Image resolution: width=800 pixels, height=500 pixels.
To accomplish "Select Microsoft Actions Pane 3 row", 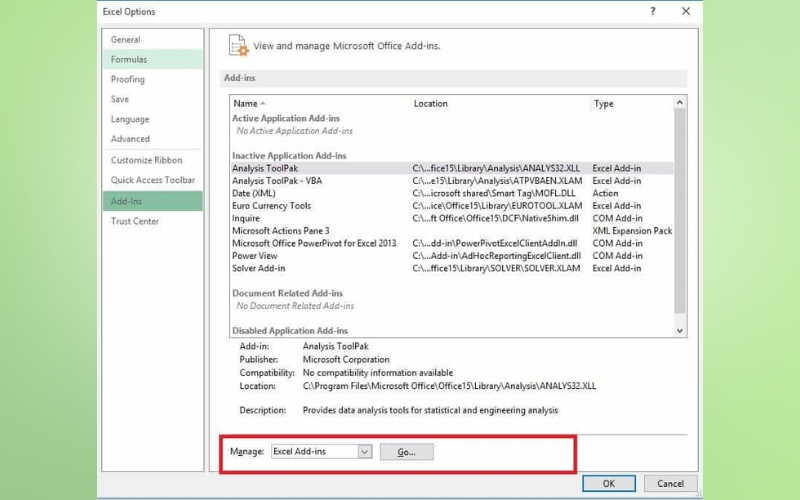I will click(452, 231).
